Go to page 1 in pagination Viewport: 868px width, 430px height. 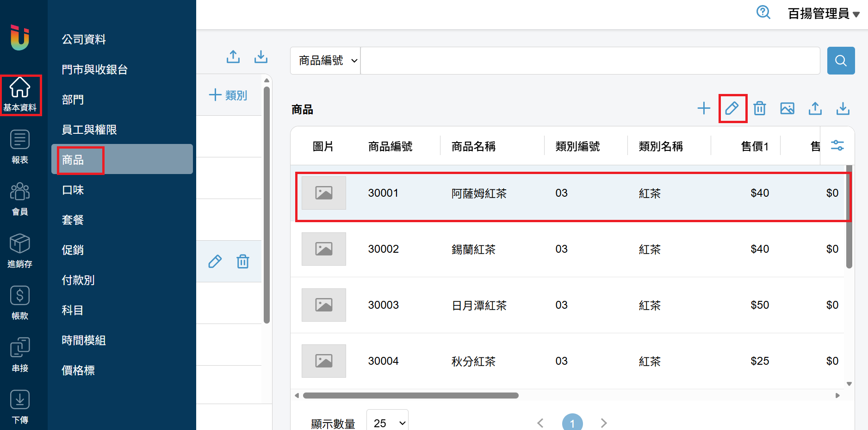coord(572,423)
